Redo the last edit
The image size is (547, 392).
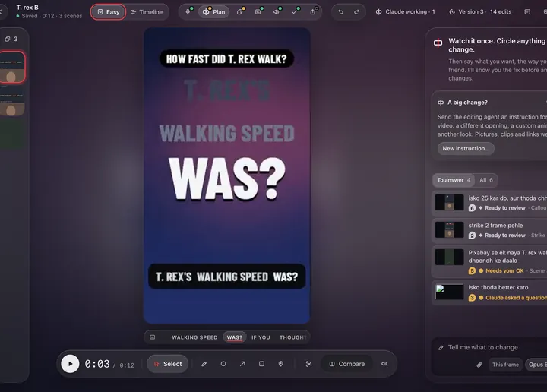(x=356, y=12)
